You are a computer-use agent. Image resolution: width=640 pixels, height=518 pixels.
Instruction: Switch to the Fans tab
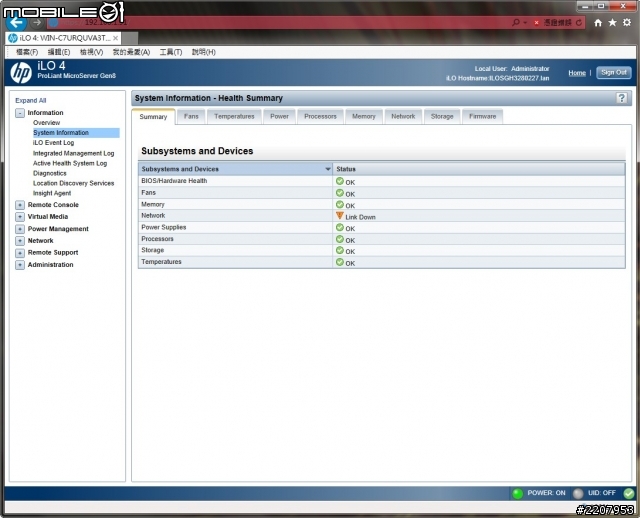click(191, 116)
